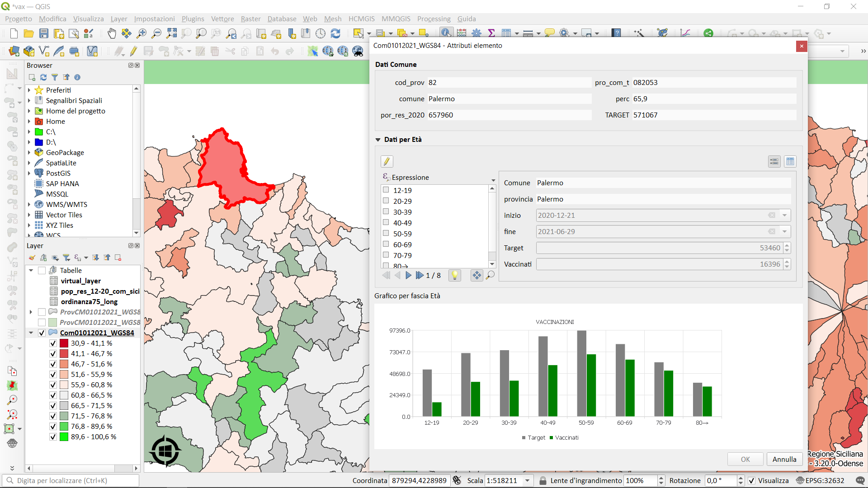868x488 pixels.
Task: Open the Scala scale dropdown
Action: click(527, 481)
